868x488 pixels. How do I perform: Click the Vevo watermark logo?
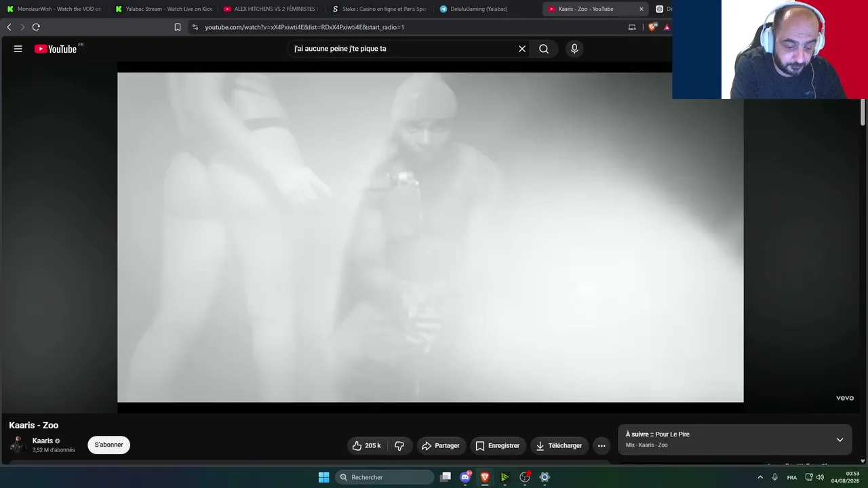(x=845, y=398)
